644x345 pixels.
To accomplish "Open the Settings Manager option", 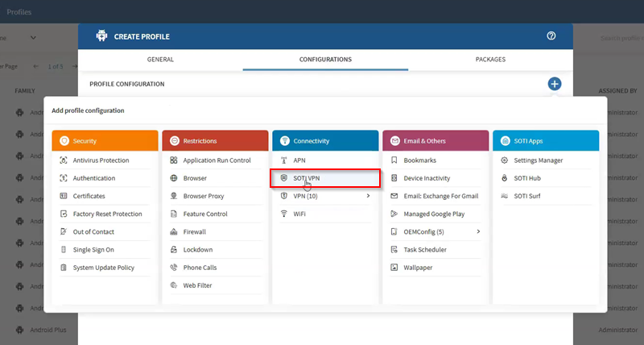I will point(538,160).
